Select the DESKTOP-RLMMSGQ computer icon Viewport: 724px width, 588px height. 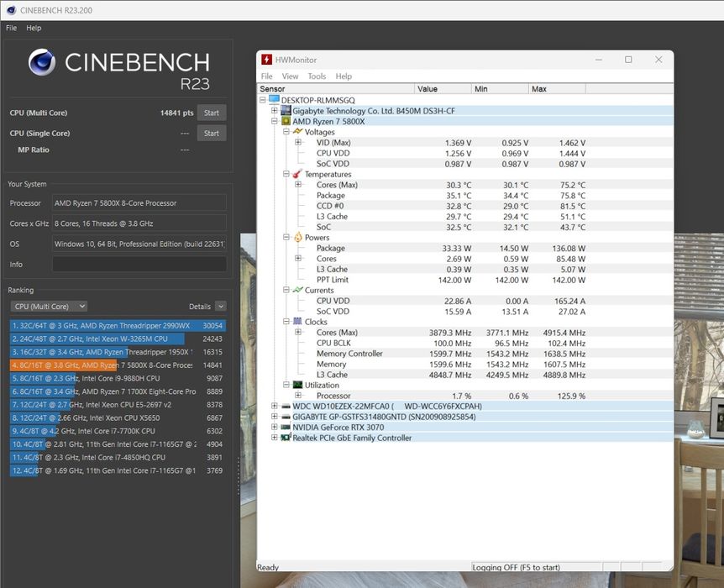[275, 100]
